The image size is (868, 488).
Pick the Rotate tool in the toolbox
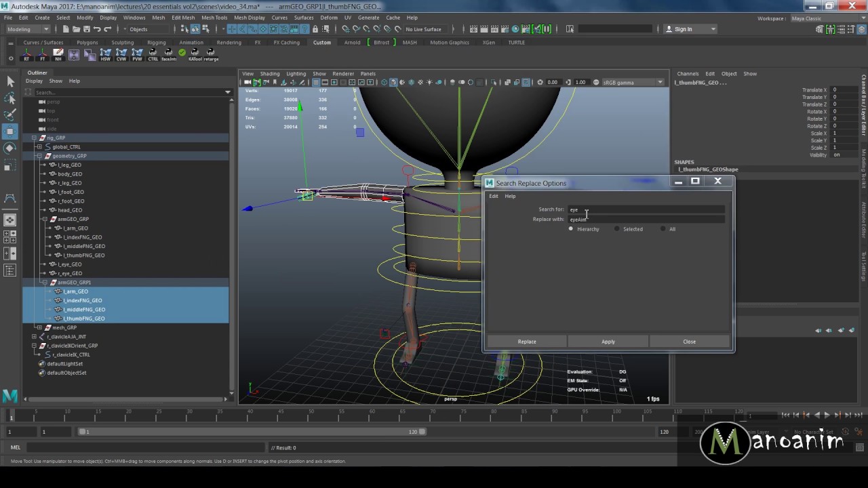pos(10,148)
